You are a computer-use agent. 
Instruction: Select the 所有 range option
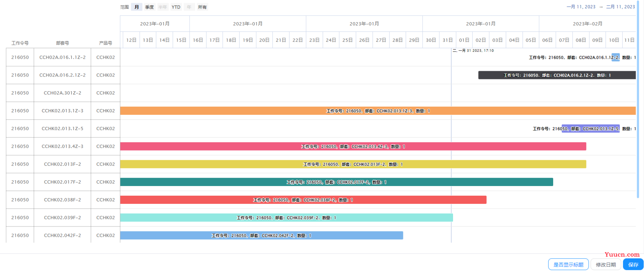(202, 7)
